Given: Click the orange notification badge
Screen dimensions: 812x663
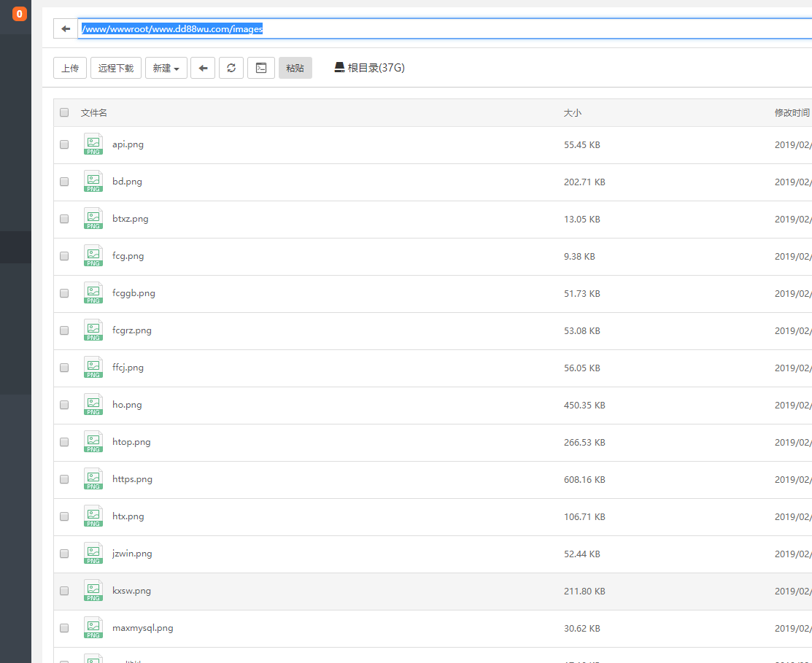Looking at the screenshot, I should [x=19, y=14].
